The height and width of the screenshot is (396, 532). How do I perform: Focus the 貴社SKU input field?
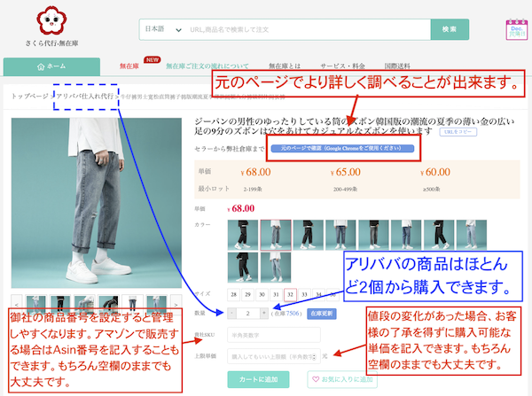point(274,335)
